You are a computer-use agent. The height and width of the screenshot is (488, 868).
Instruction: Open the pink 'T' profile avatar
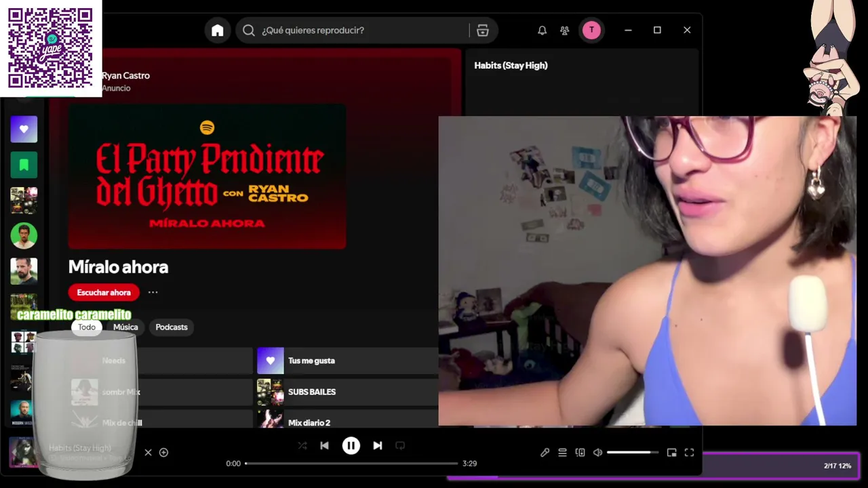click(591, 30)
